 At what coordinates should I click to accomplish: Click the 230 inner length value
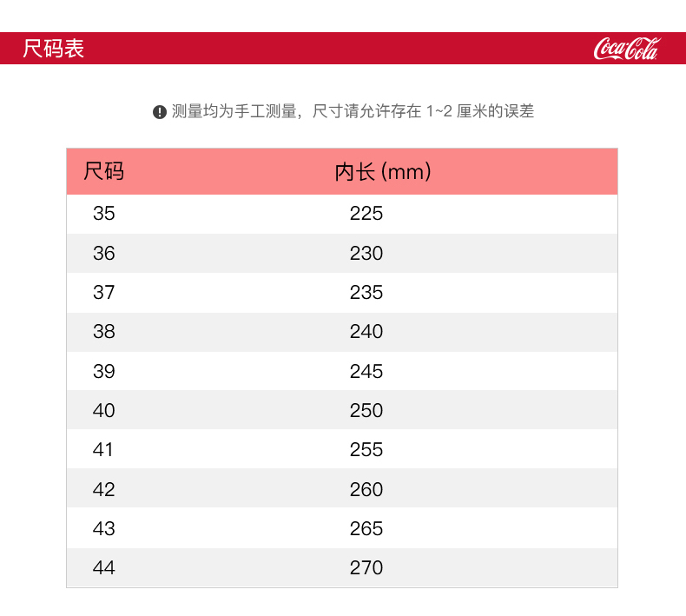[x=366, y=254]
